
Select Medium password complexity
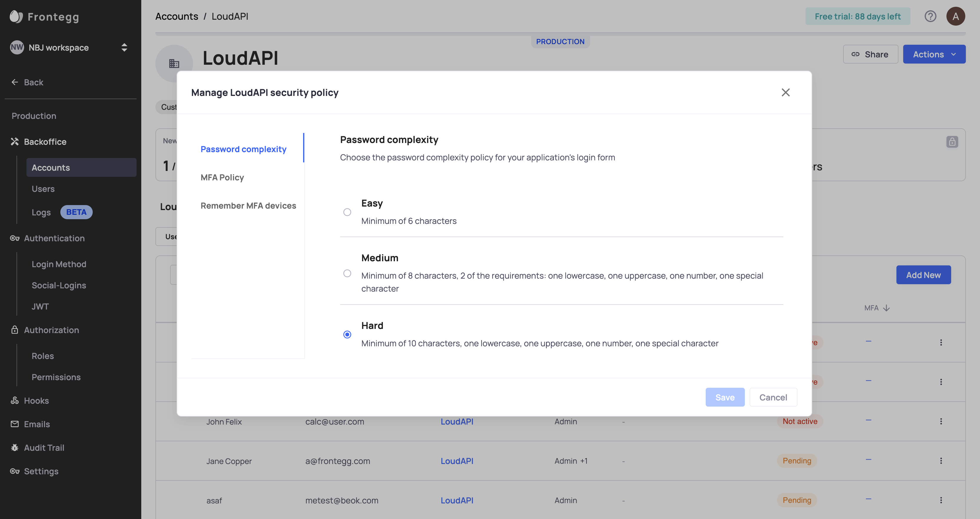347,273
